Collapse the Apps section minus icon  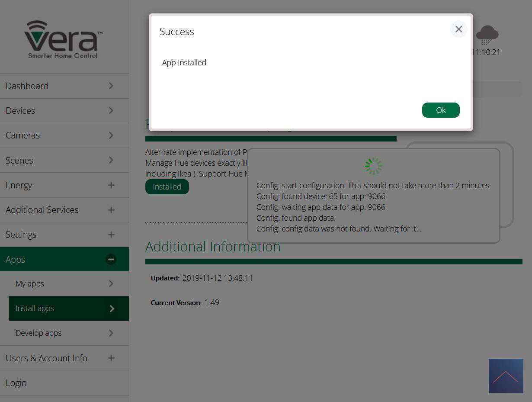click(x=111, y=260)
